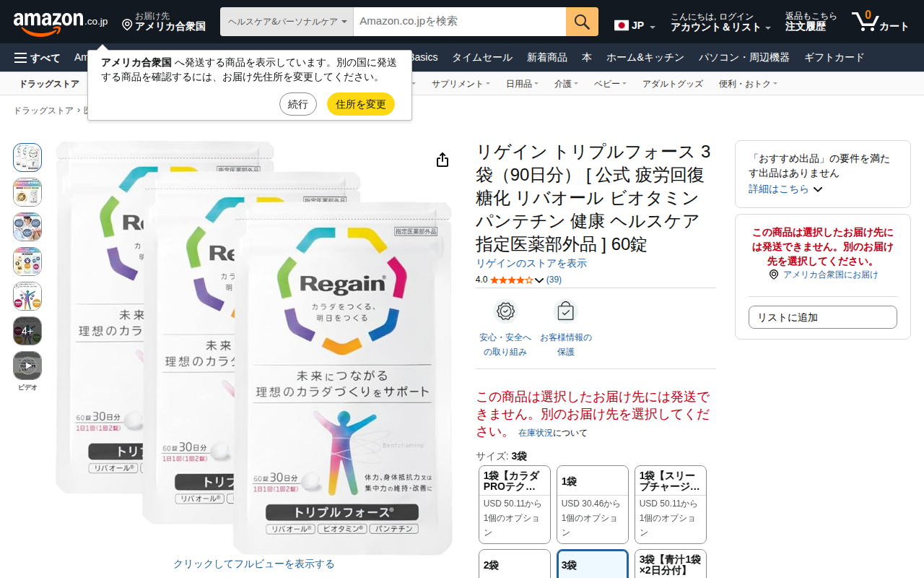Click the 詳細はこちら link text
This screenshot has height=578, width=924.
pos(779,189)
